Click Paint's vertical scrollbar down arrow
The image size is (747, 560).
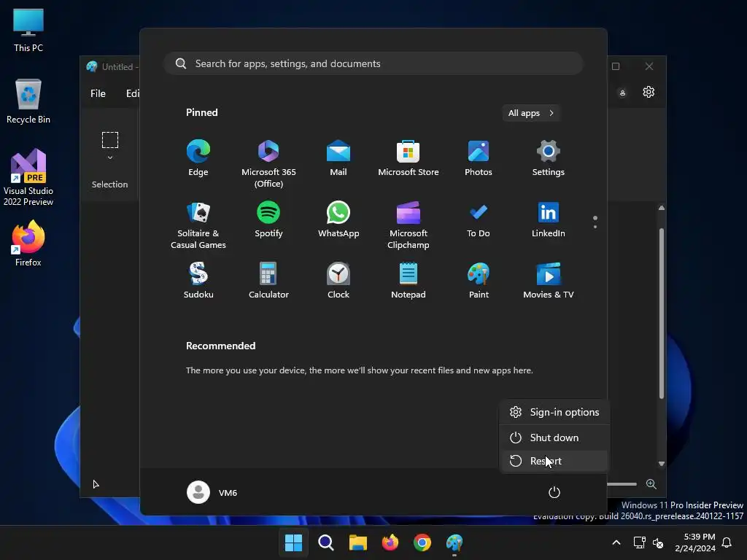point(661,463)
